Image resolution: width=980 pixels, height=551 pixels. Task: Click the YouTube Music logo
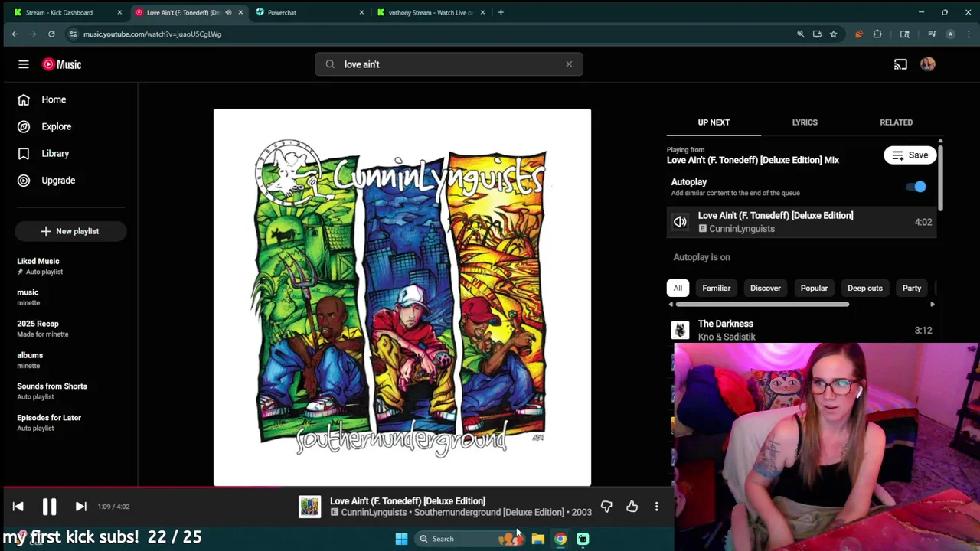62,64
